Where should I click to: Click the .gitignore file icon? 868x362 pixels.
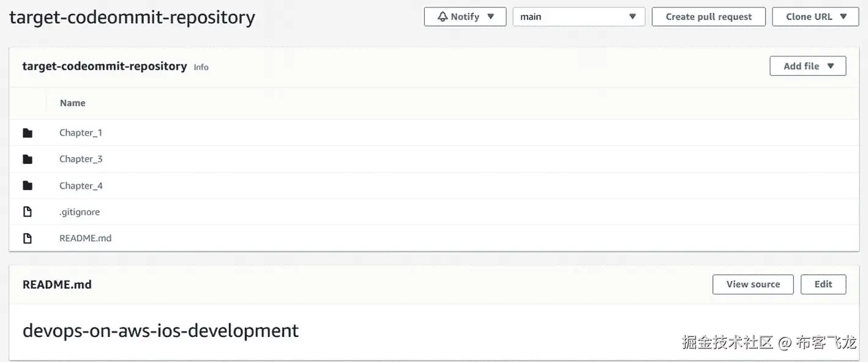point(27,212)
